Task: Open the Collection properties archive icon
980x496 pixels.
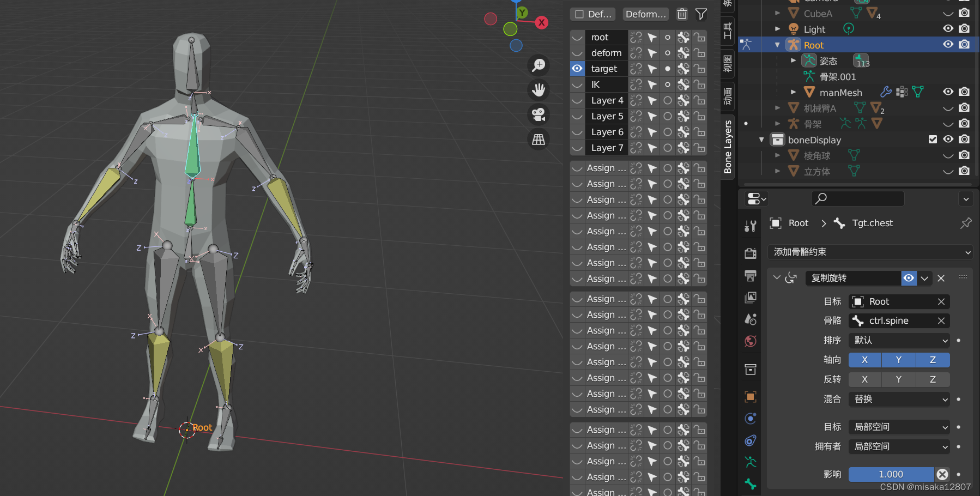Action: pyautogui.click(x=751, y=370)
